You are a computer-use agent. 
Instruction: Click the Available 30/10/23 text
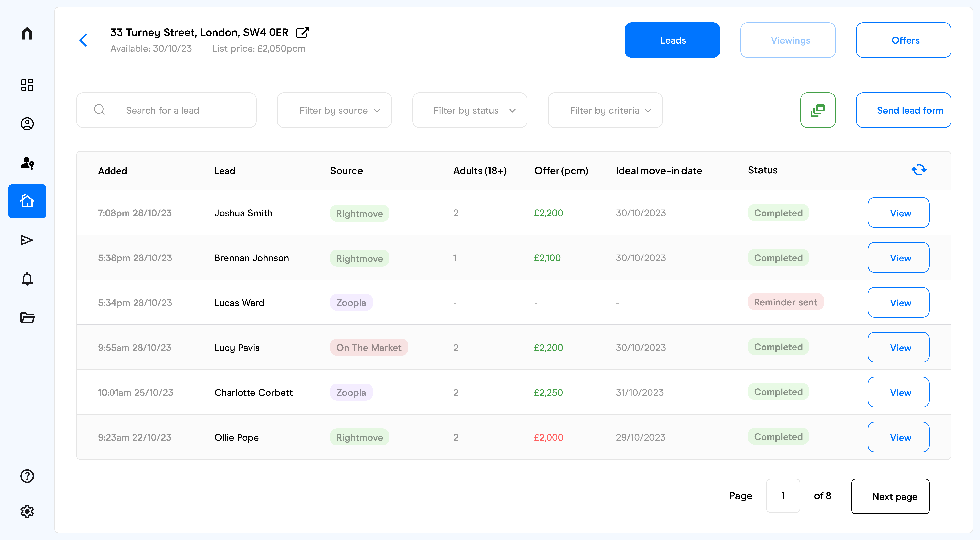pos(151,49)
